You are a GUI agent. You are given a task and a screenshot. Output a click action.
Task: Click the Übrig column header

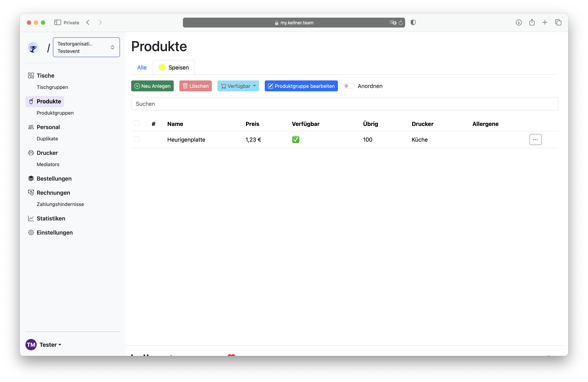click(x=370, y=124)
